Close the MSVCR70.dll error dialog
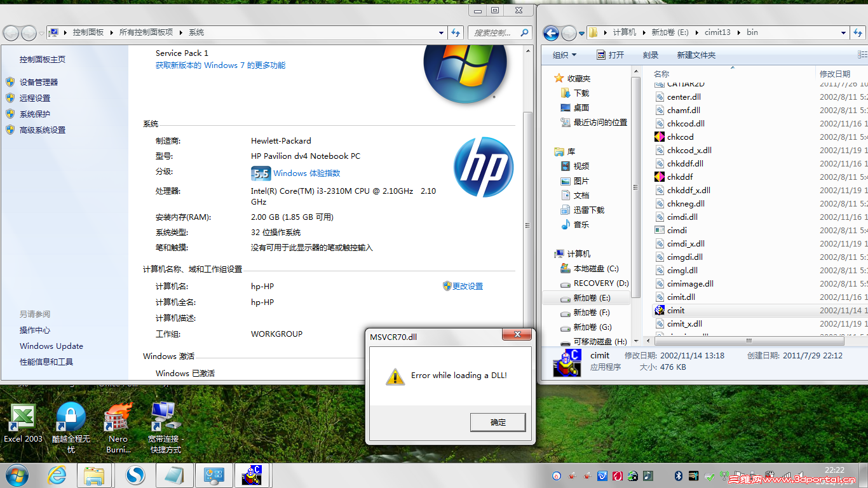 (x=517, y=335)
